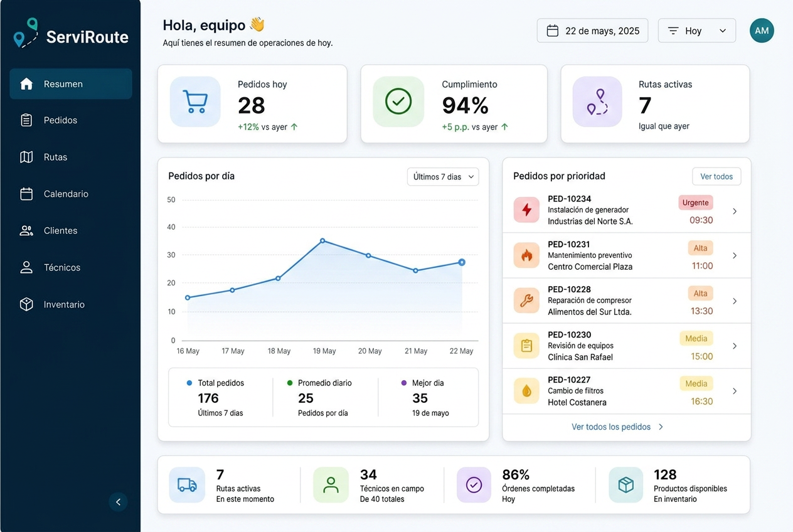This screenshot has width=793, height=532.
Task: Open the Hoy filter dropdown
Action: click(696, 31)
